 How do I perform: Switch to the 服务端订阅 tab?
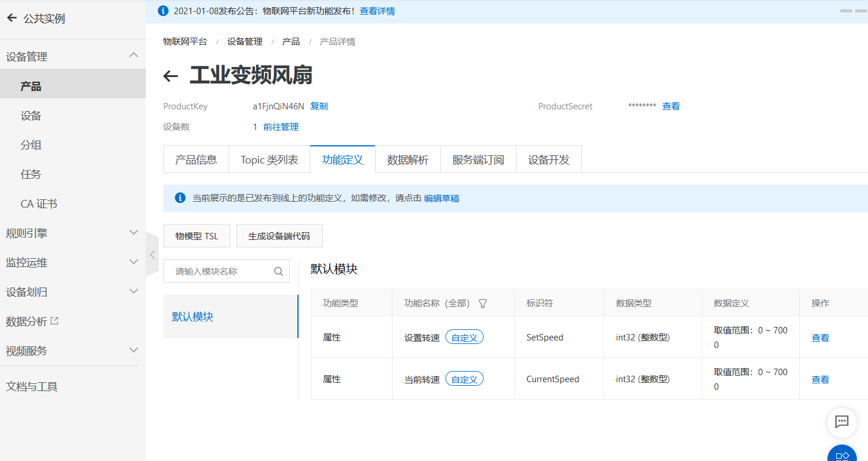pyautogui.click(x=478, y=159)
